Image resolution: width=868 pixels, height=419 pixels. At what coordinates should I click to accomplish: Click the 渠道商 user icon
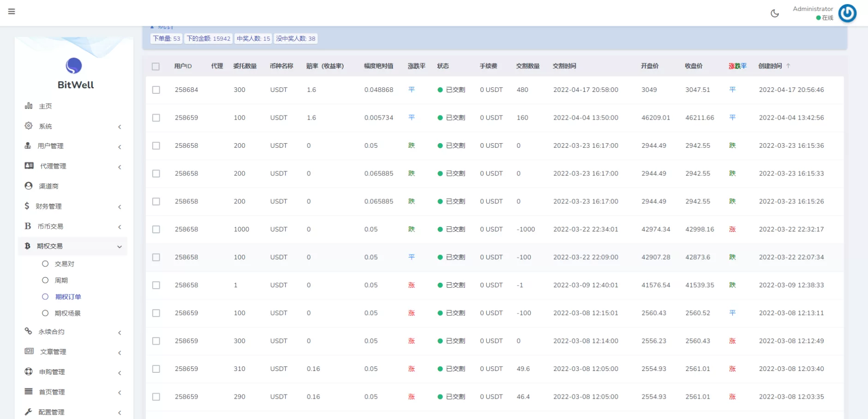coord(29,186)
